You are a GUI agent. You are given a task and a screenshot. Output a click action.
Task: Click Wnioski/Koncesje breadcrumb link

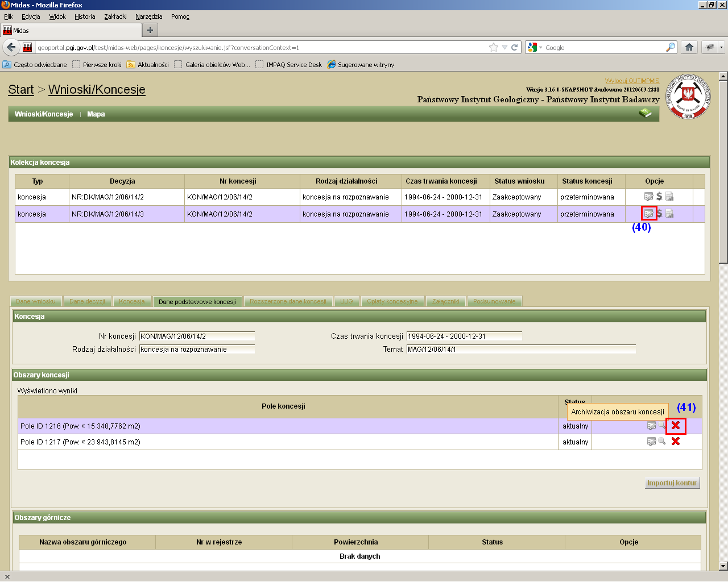pos(97,89)
